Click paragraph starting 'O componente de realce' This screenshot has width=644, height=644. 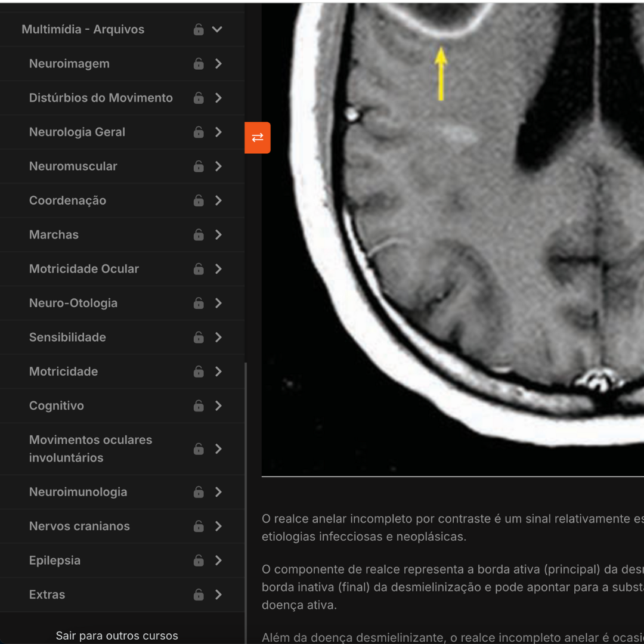click(453, 587)
